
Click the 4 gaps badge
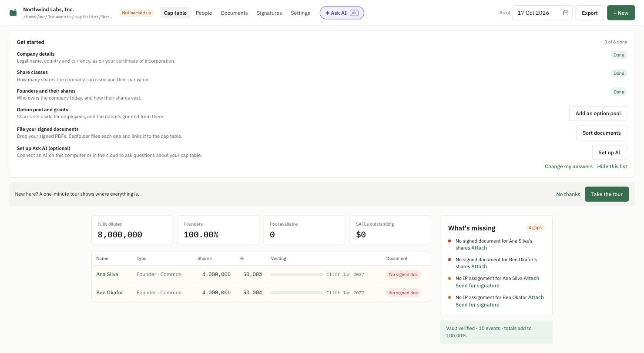coord(535,228)
